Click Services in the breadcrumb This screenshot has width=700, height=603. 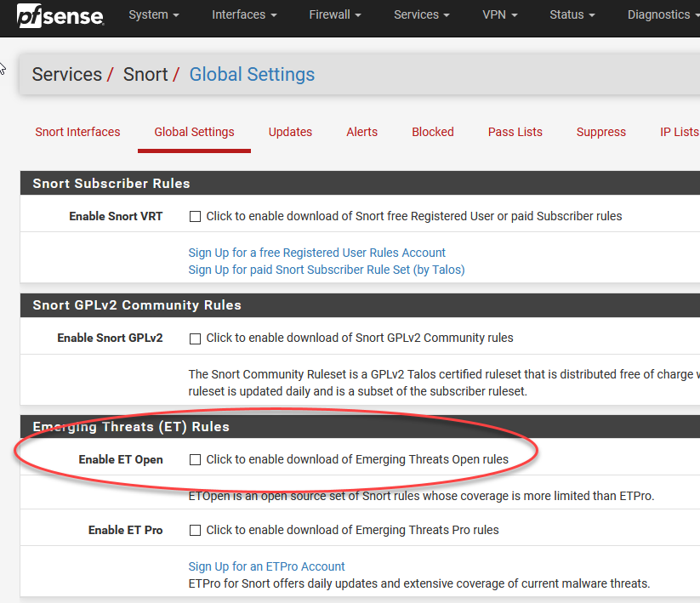click(67, 75)
